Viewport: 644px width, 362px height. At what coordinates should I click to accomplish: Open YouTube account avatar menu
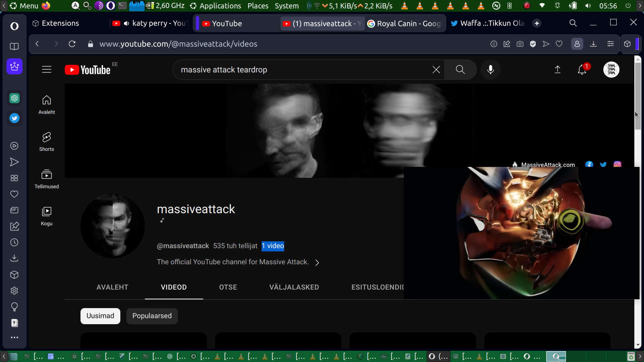click(x=611, y=70)
